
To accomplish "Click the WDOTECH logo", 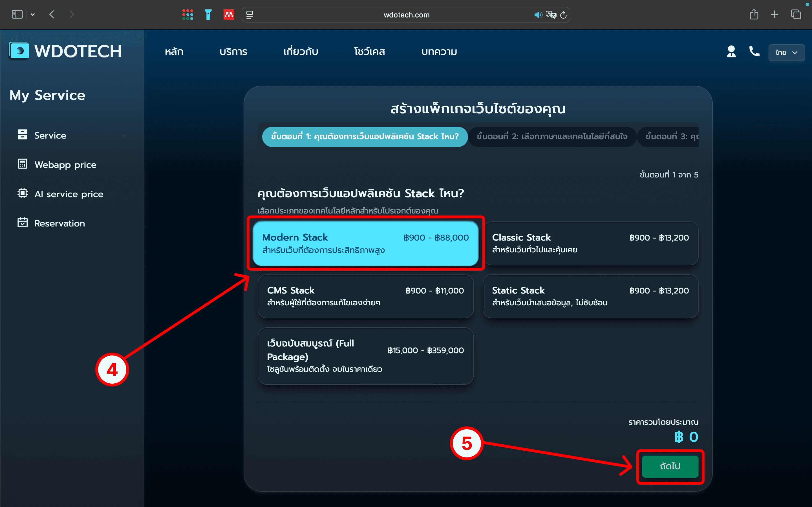I will point(65,51).
